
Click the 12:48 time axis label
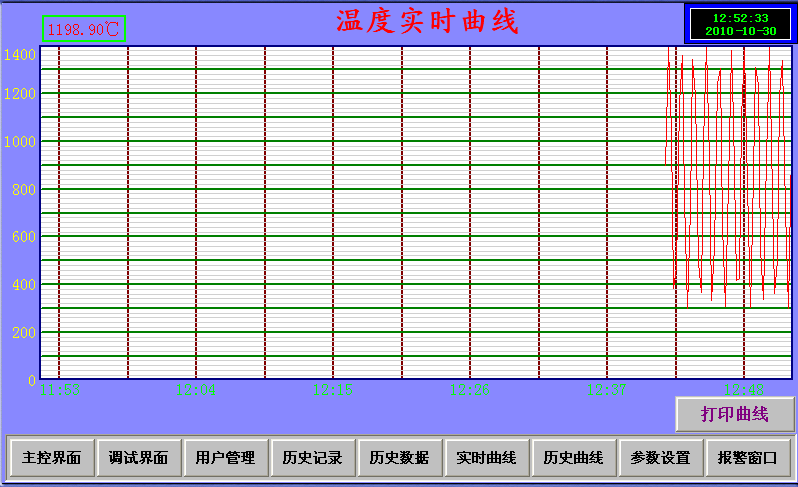[x=744, y=390]
